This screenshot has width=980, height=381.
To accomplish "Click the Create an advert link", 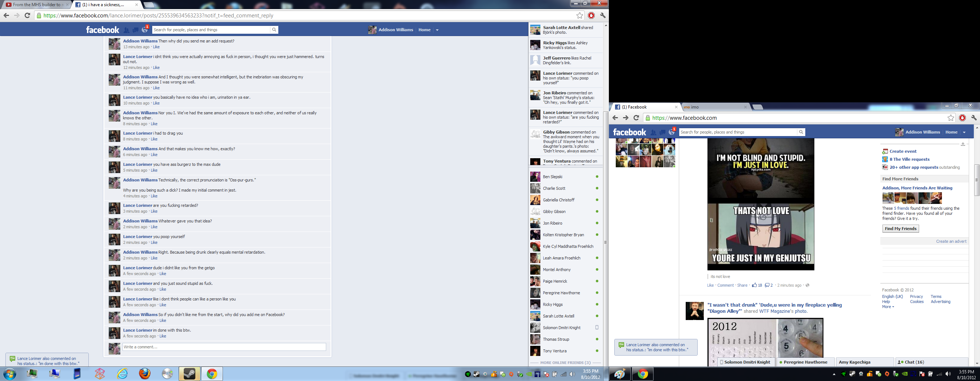I will [951, 241].
